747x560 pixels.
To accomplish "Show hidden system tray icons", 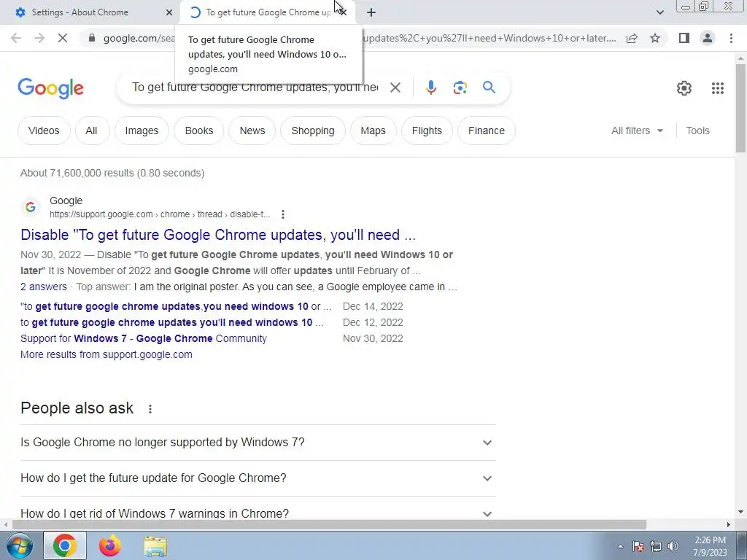I will coord(620,546).
